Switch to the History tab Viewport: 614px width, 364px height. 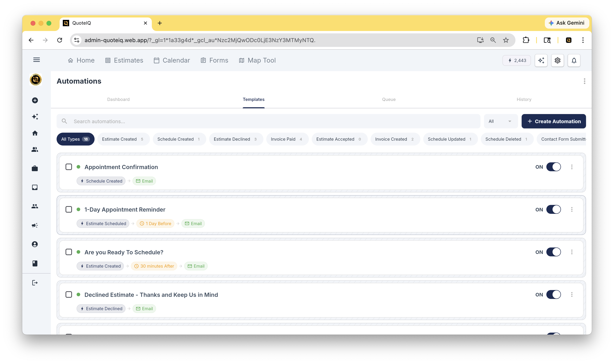point(524,99)
